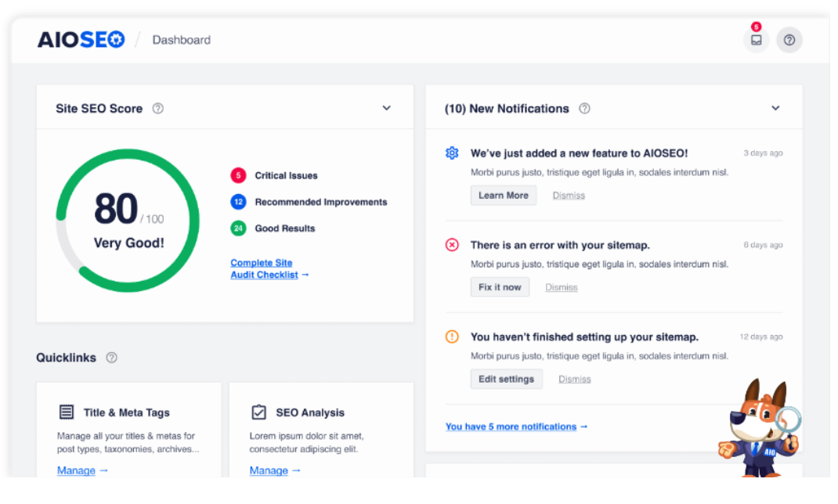Click Manage under Title & Meta Tags

pyautogui.click(x=82, y=470)
